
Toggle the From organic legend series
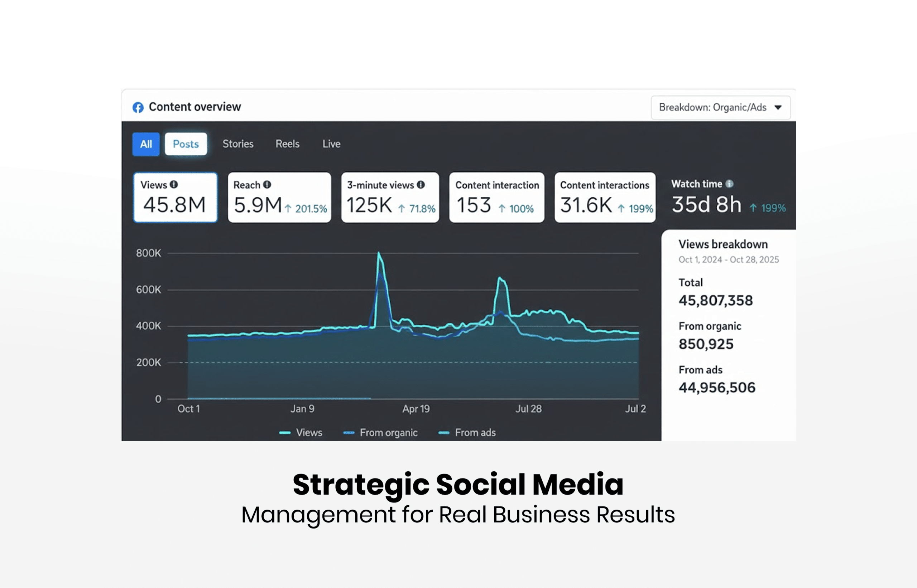coord(388,433)
